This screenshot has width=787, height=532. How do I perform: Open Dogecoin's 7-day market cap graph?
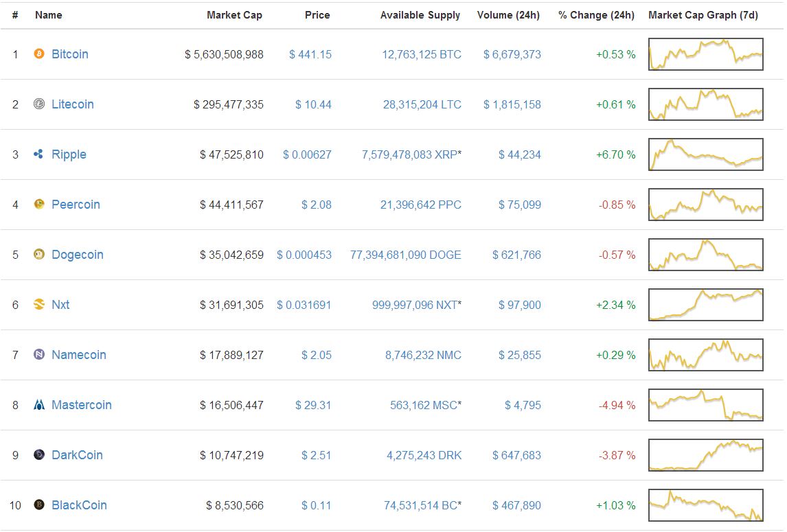[x=706, y=255]
